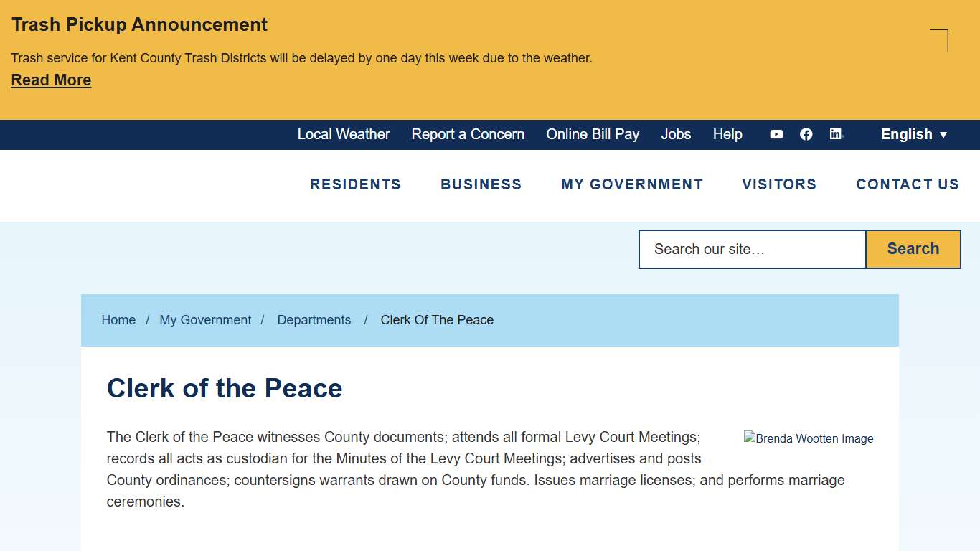Image resolution: width=980 pixels, height=551 pixels.
Task: Open the CONTACT US page
Action: pyautogui.click(x=907, y=184)
